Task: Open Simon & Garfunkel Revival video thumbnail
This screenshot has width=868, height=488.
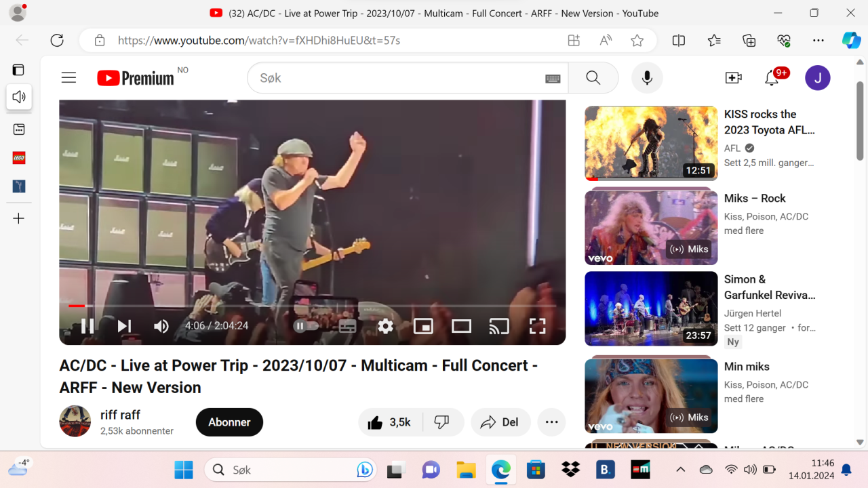Action: 651,308
